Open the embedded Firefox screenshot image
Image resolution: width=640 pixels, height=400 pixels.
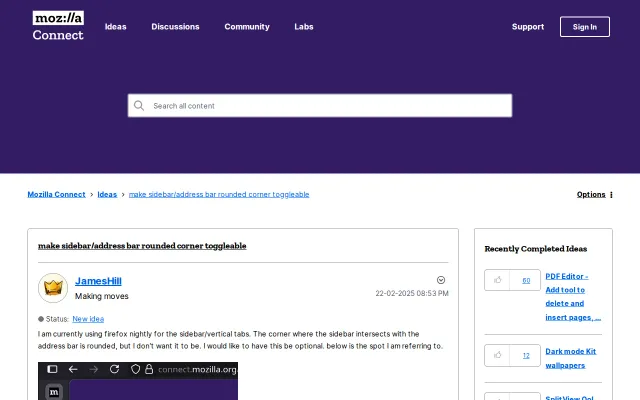coord(138,381)
